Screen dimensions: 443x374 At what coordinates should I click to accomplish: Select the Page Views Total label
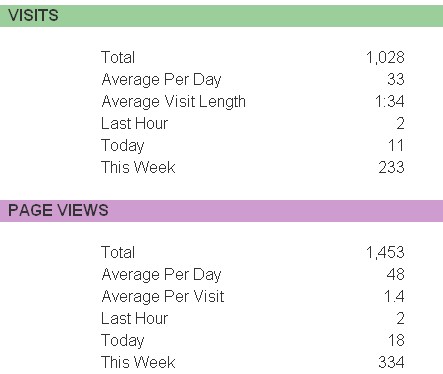[x=118, y=252]
